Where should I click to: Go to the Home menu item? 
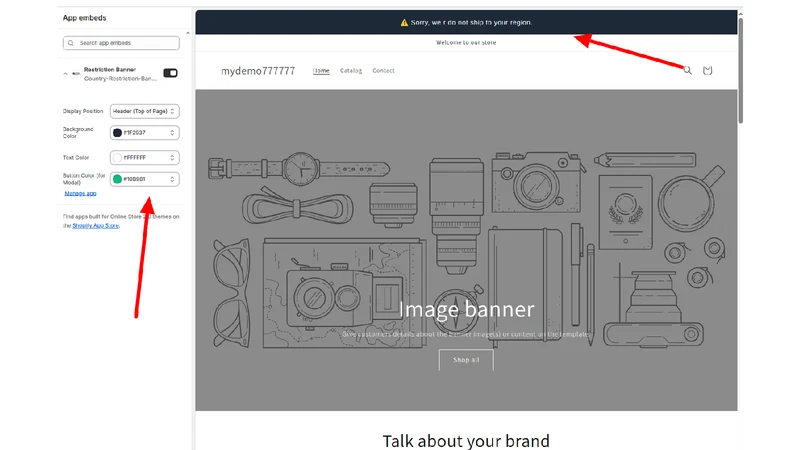coord(321,70)
